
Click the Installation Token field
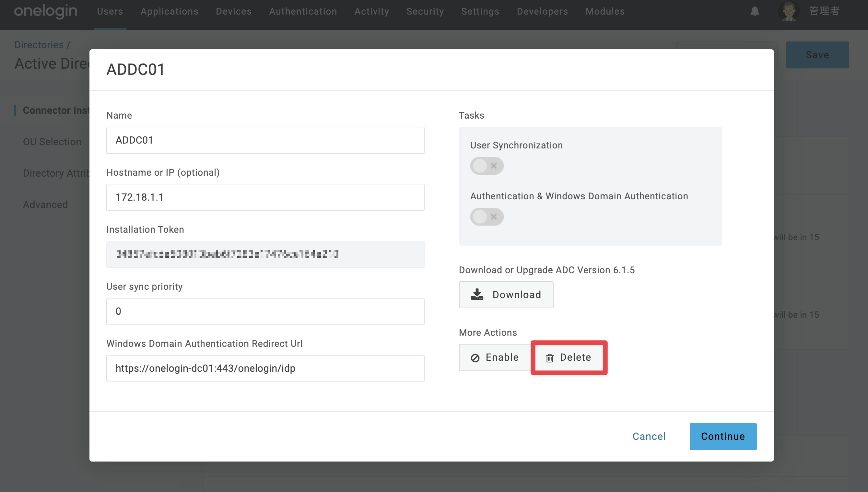(x=265, y=254)
